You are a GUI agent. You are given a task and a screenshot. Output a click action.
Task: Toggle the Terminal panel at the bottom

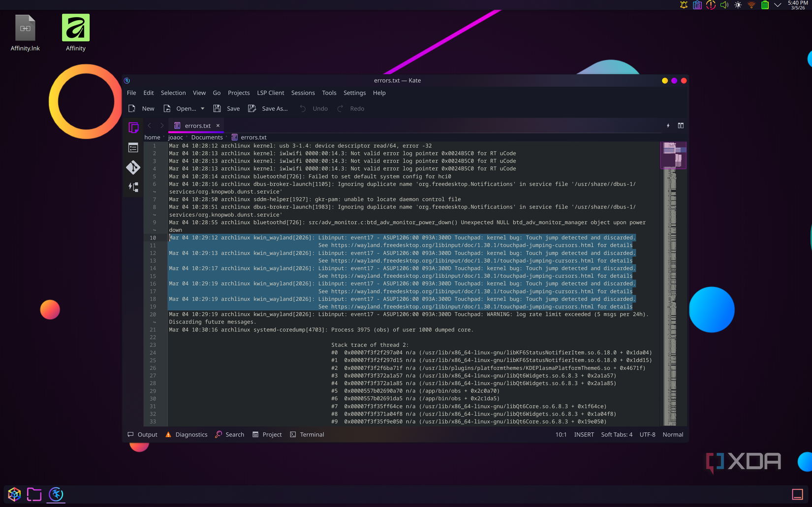click(x=307, y=434)
